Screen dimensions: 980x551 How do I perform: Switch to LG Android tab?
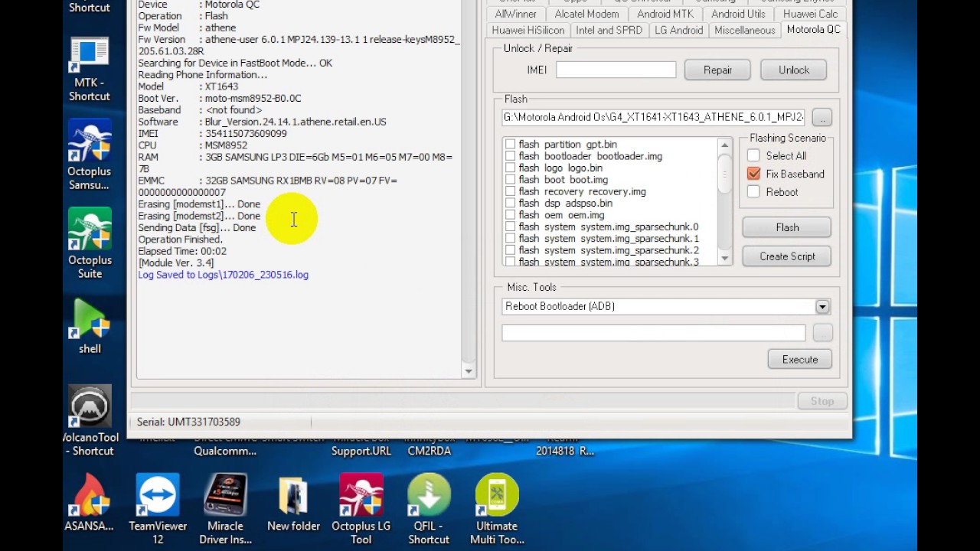click(679, 31)
